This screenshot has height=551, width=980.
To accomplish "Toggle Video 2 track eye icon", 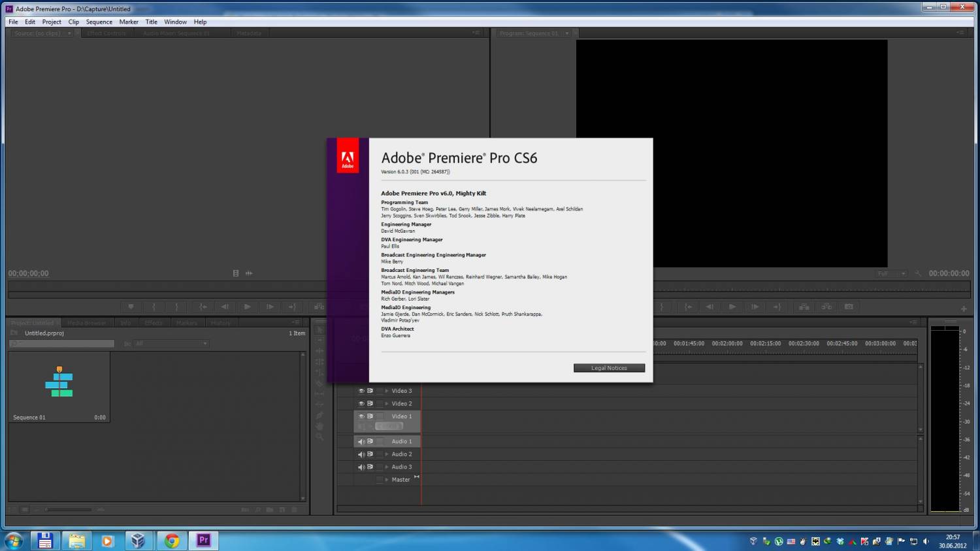I will [361, 404].
